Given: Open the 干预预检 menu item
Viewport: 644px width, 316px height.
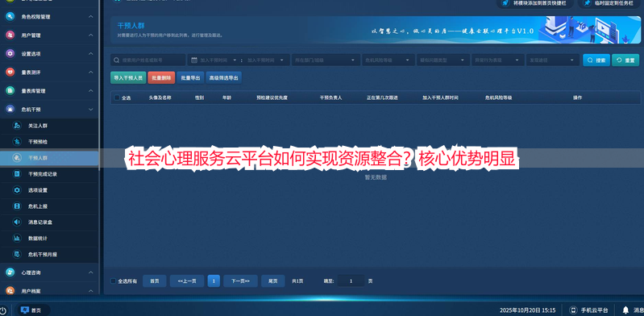Looking at the screenshot, I should pyautogui.click(x=49, y=142).
